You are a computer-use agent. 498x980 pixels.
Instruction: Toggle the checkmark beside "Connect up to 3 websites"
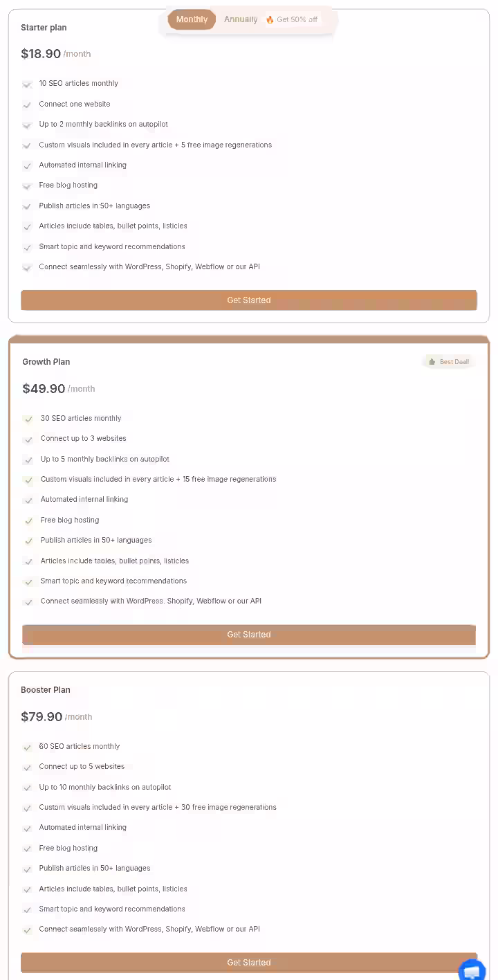pos(28,439)
